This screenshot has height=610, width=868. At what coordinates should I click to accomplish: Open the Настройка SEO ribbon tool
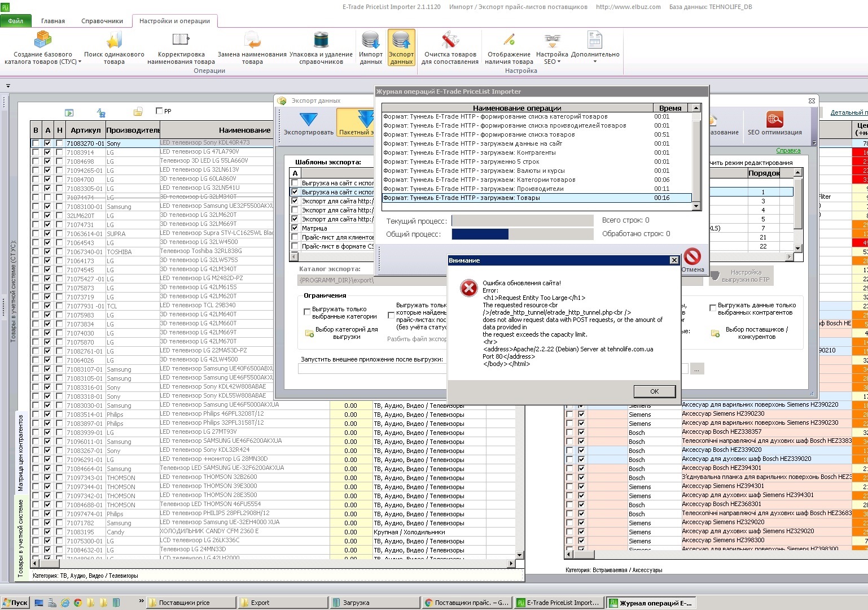pos(552,48)
